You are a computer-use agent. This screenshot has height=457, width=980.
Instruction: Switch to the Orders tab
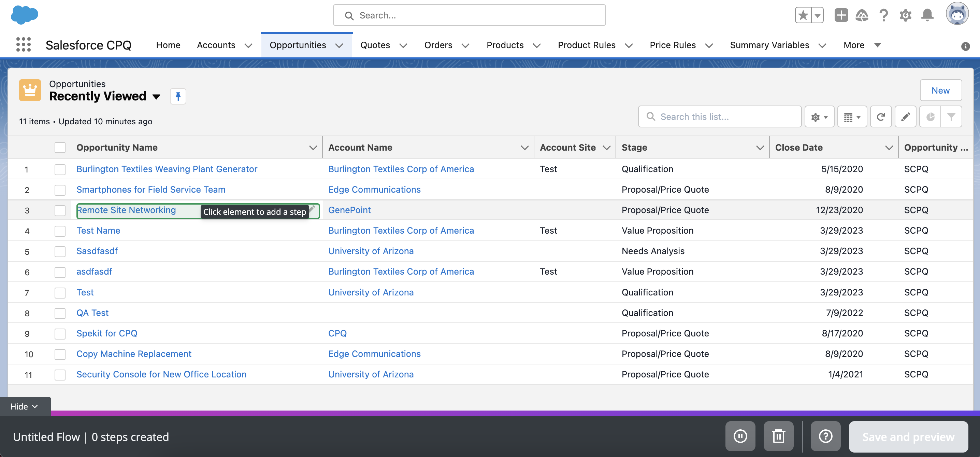[438, 45]
